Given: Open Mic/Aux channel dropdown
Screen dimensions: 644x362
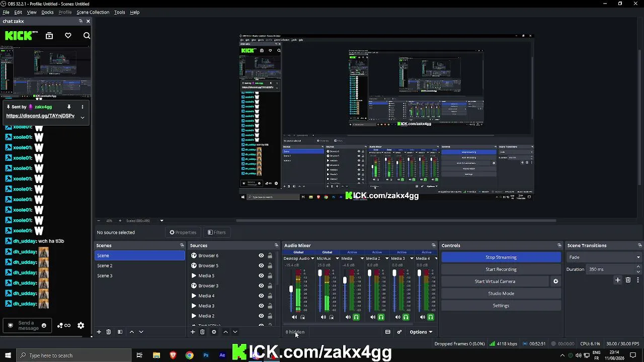Looking at the screenshot, I should click(337, 258).
